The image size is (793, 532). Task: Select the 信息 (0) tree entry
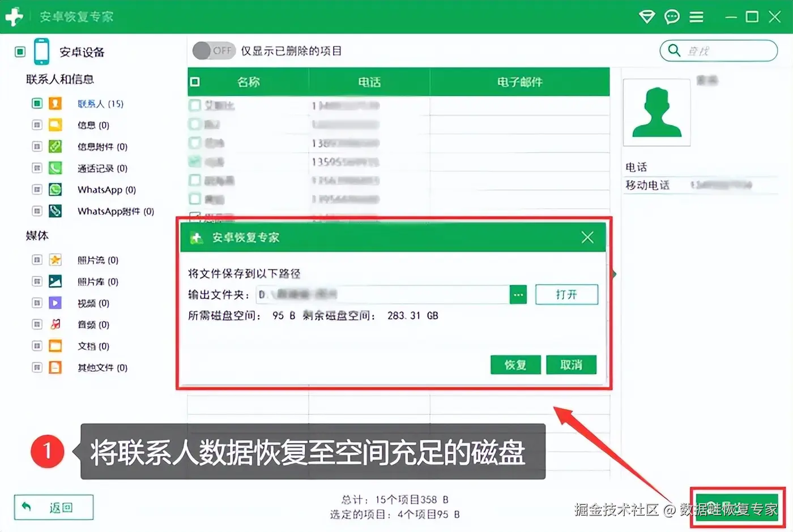tap(93, 125)
